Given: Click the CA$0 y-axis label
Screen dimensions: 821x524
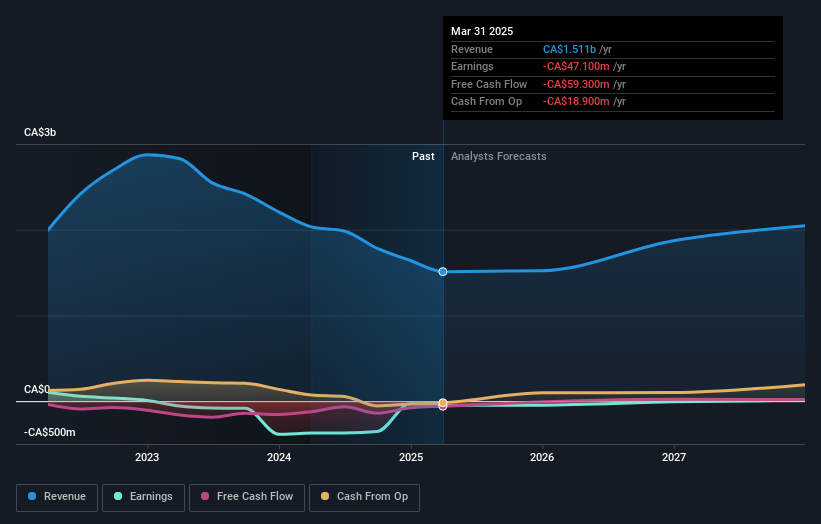Looking at the screenshot, I should pos(37,389).
